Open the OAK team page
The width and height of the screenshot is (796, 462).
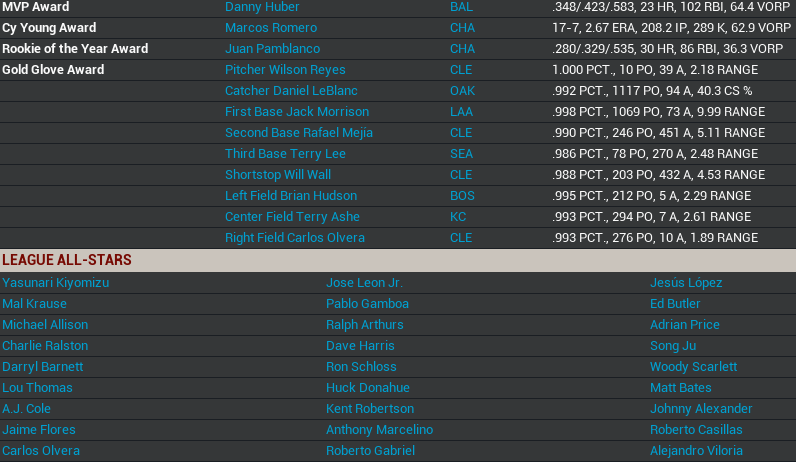click(462, 91)
